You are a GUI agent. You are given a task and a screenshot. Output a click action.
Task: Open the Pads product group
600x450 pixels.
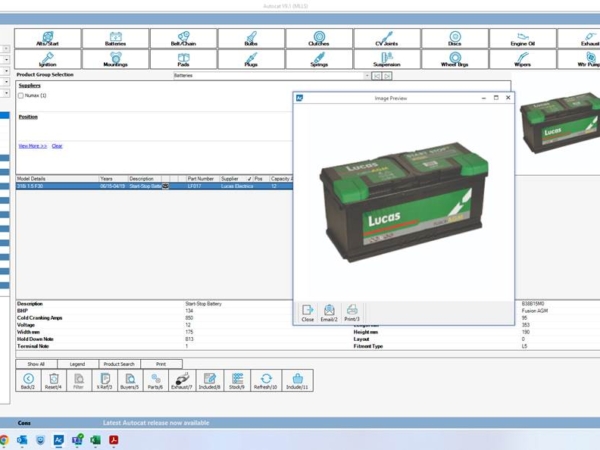click(184, 59)
